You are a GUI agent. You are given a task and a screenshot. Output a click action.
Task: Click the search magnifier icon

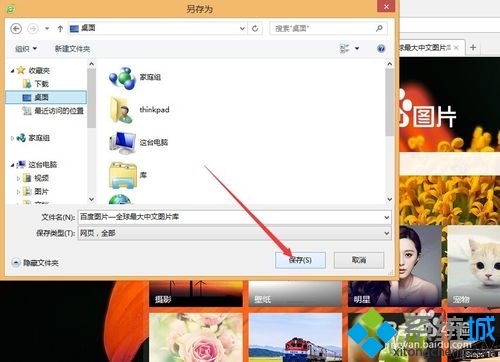[x=379, y=29]
